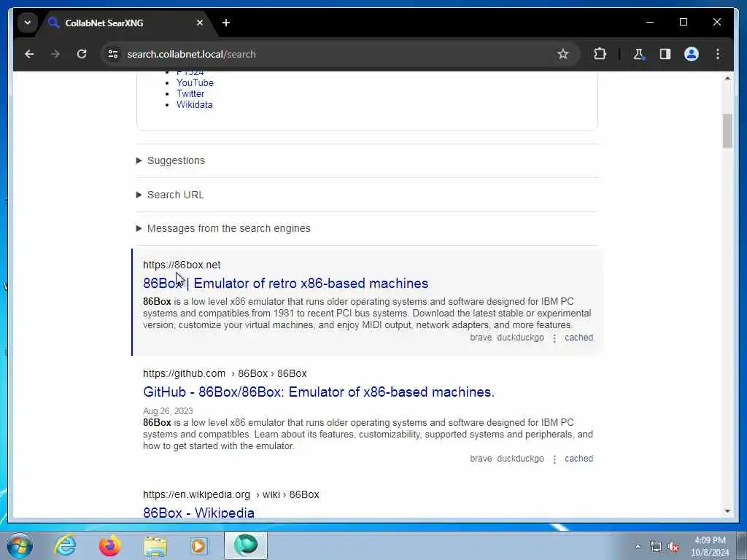Click brave engine label under 86box.net result
This screenshot has height=560, width=747.
pos(481,338)
